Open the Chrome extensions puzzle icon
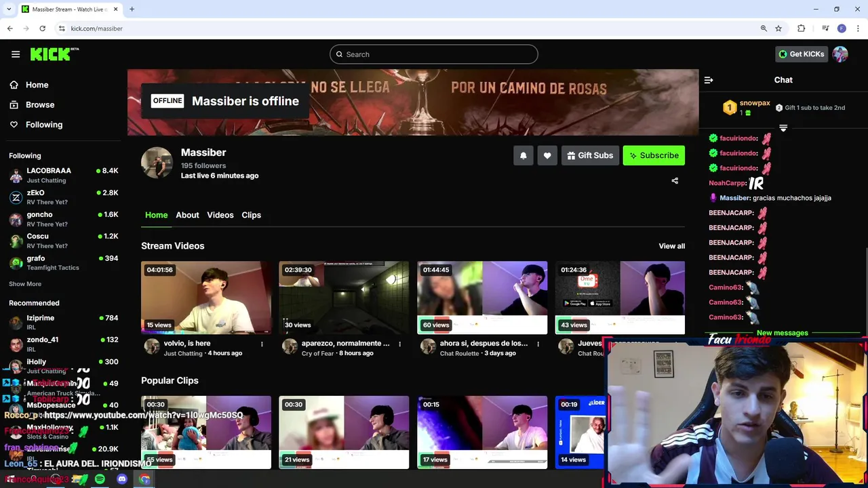Image resolution: width=868 pixels, height=488 pixels. pos(801,28)
